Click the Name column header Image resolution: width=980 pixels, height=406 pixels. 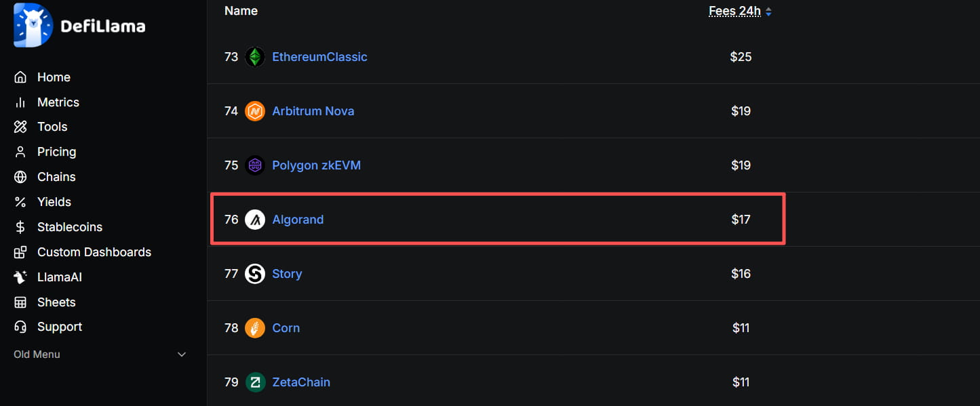241,11
